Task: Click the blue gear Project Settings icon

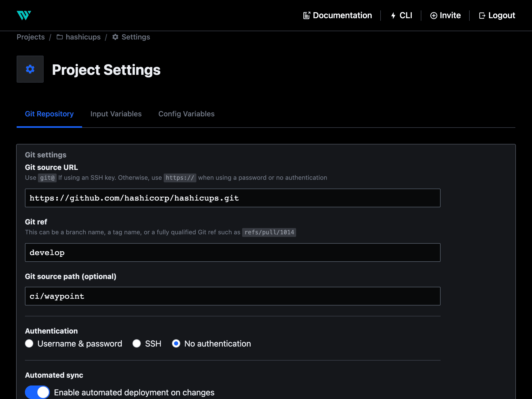Action: click(30, 69)
